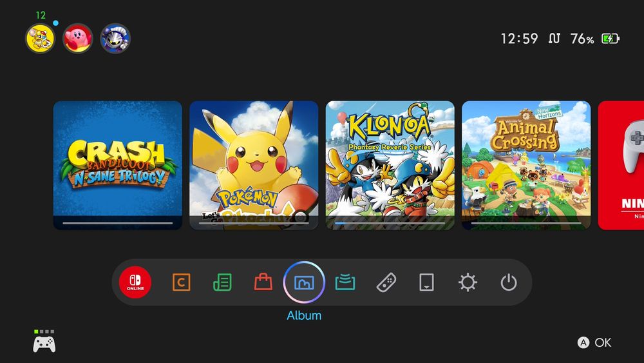
Task: Open the Nintendo eShop bag icon
Action: pyautogui.click(x=263, y=282)
